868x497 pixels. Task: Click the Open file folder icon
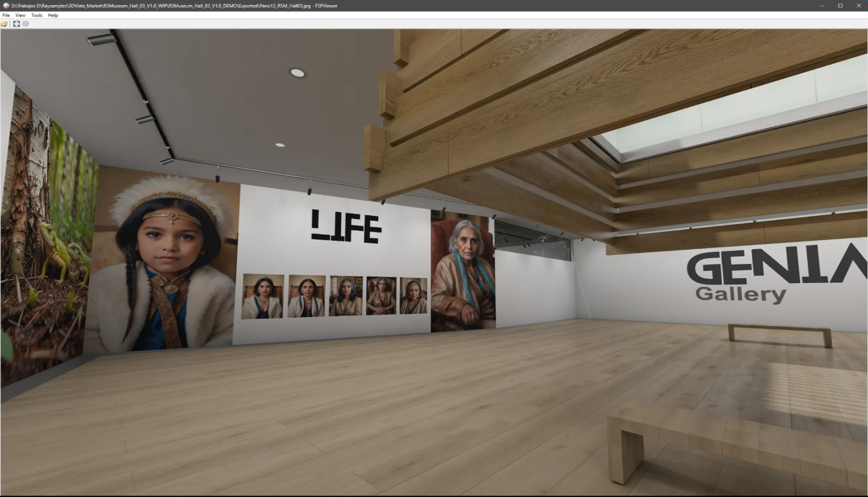4,24
